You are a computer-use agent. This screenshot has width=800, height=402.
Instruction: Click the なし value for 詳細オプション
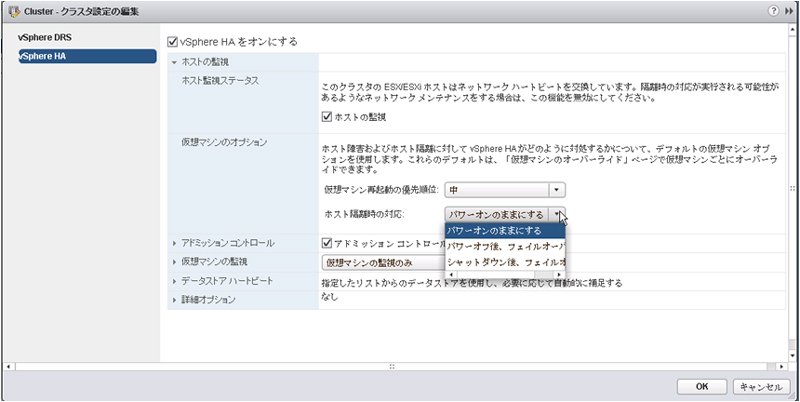pyautogui.click(x=329, y=297)
